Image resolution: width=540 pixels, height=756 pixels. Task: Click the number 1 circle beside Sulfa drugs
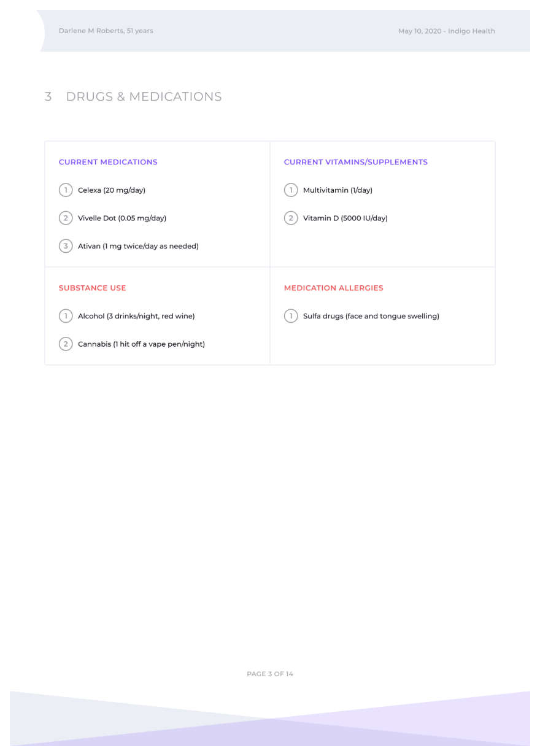click(291, 317)
